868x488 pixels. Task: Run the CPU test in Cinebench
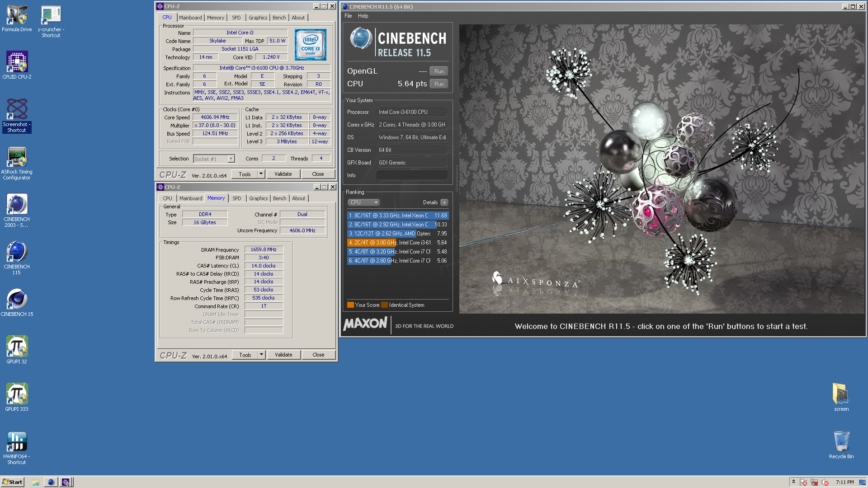[439, 84]
